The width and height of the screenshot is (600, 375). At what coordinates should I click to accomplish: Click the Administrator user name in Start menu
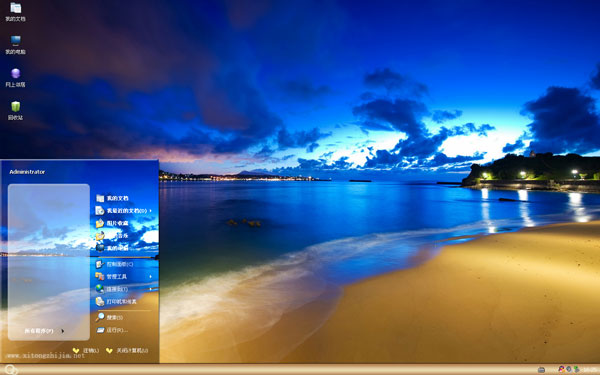point(27,172)
